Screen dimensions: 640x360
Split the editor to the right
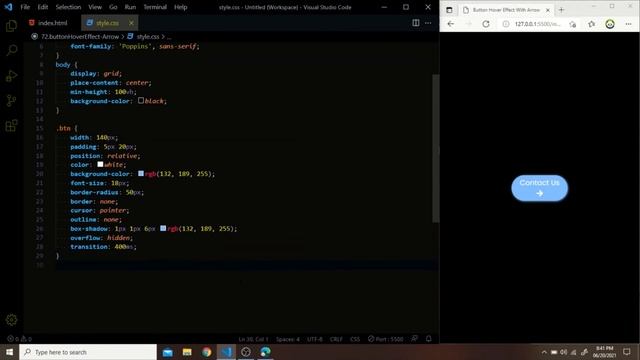pyautogui.click(x=416, y=23)
